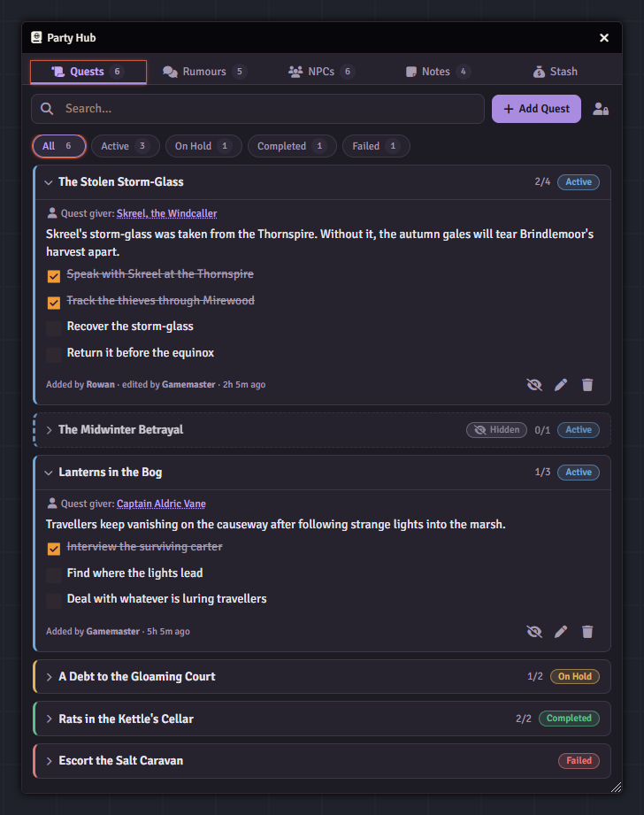The image size is (644, 815).
Task: Click Active status badge on Stolen Storm-Glass
Action: click(x=579, y=182)
